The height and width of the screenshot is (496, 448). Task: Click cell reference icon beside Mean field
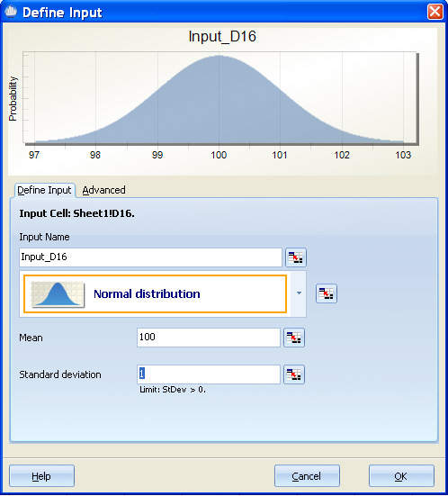294,338
